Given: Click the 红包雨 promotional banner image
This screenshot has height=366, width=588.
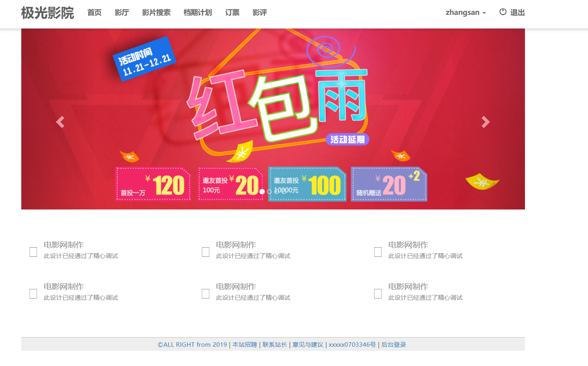Looking at the screenshot, I should pyautogui.click(x=273, y=119).
